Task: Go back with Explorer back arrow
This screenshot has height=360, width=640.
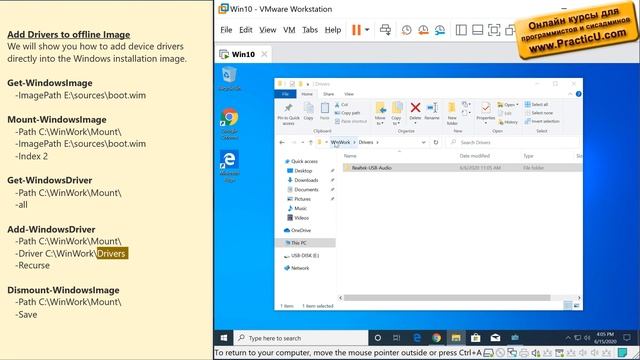Action: (282, 142)
